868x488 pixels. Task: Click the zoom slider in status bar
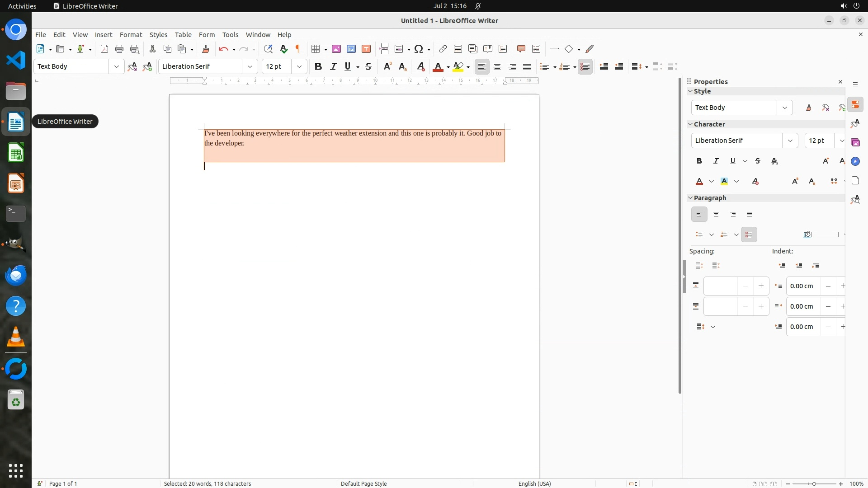pyautogui.click(x=814, y=483)
